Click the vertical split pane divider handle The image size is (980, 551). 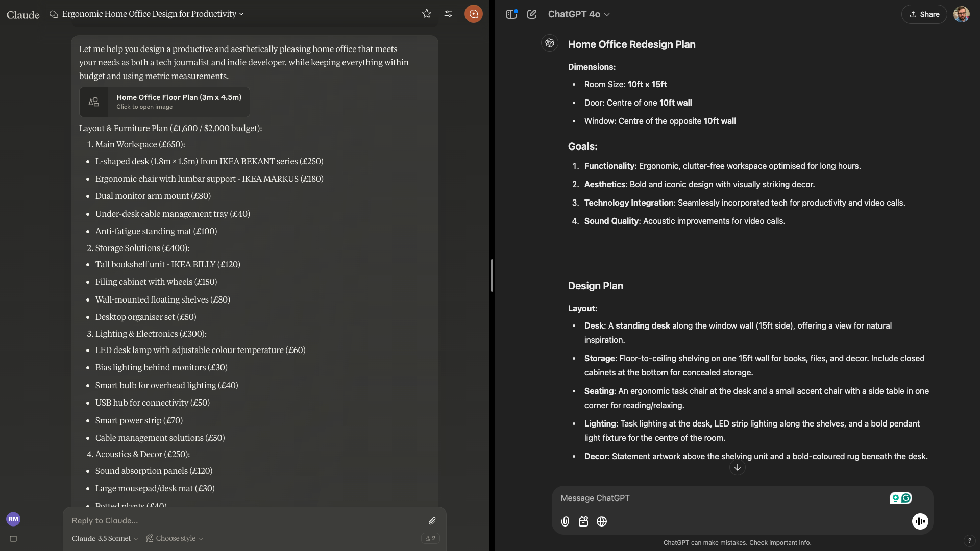pyautogui.click(x=492, y=275)
